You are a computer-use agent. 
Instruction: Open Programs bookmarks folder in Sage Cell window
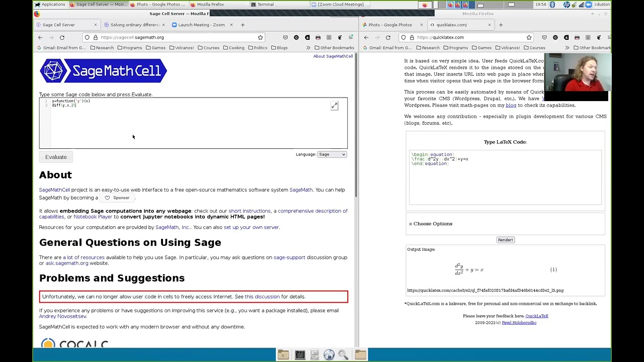click(x=130, y=48)
